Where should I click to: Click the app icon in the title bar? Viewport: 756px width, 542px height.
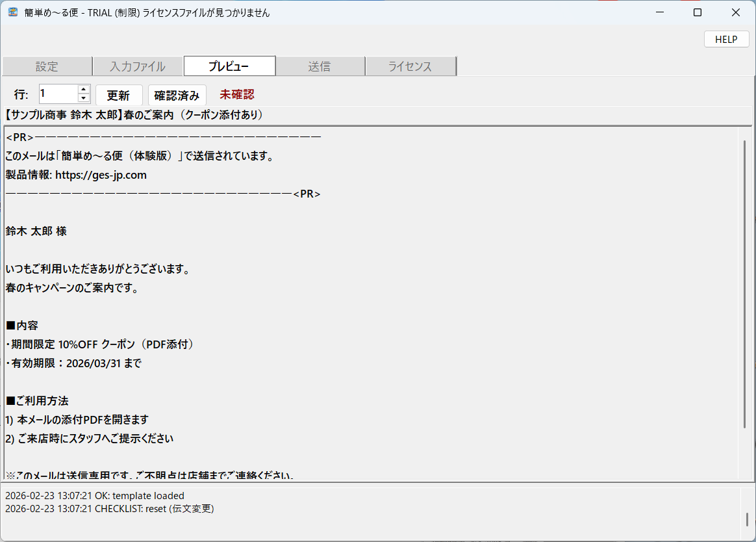pyautogui.click(x=12, y=12)
